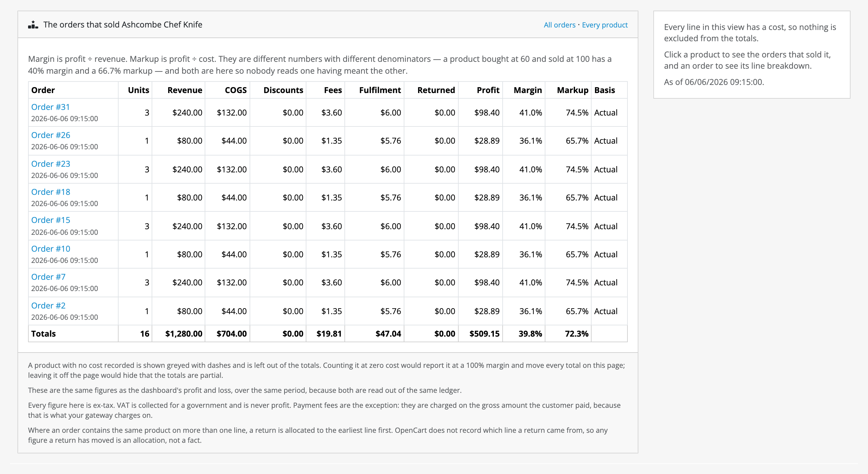Open Order #7 breakdown

point(48,277)
